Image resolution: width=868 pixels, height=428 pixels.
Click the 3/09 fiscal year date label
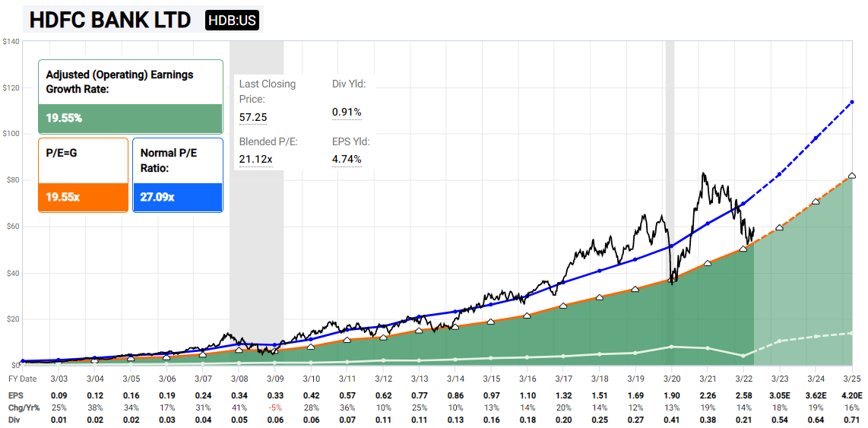275,380
